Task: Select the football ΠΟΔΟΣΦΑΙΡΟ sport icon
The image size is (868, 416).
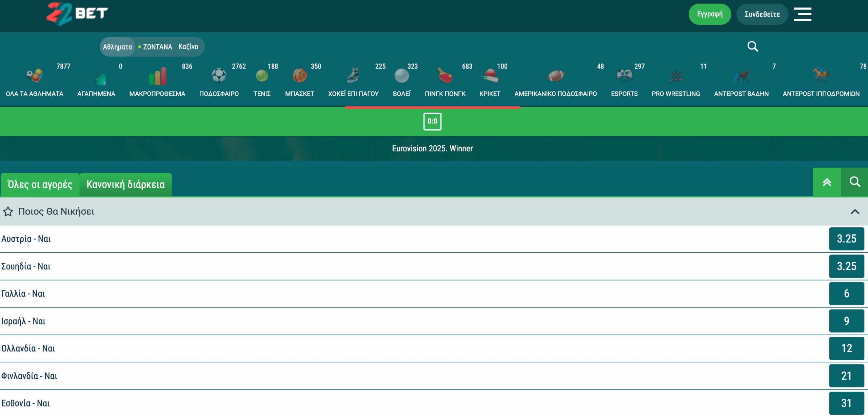Action: point(219,75)
